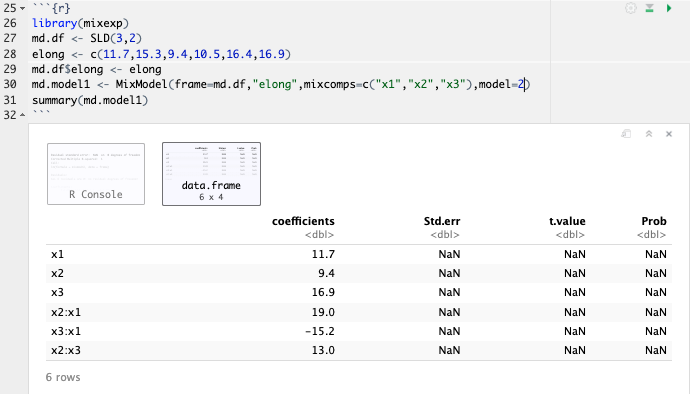Click the coefficients column header
Image resolution: width=690 pixels, height=394 pixels.
point(303,221)
